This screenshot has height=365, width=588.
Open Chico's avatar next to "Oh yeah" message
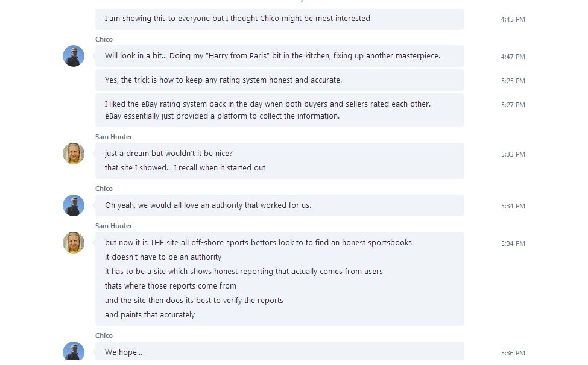point(74,205)
